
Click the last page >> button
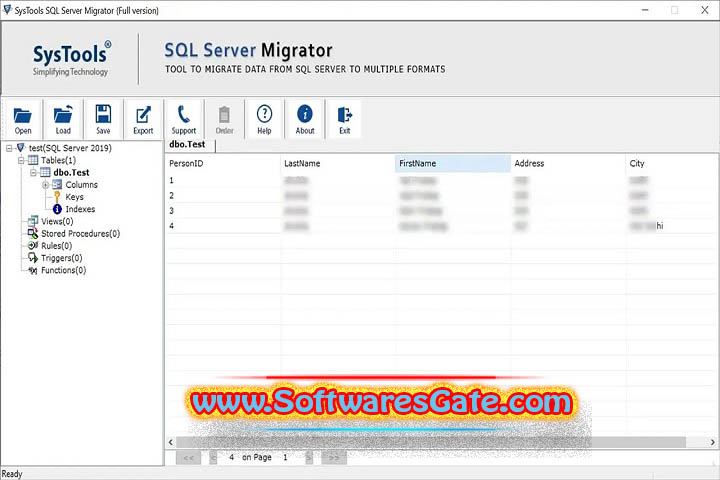[334, 457]
